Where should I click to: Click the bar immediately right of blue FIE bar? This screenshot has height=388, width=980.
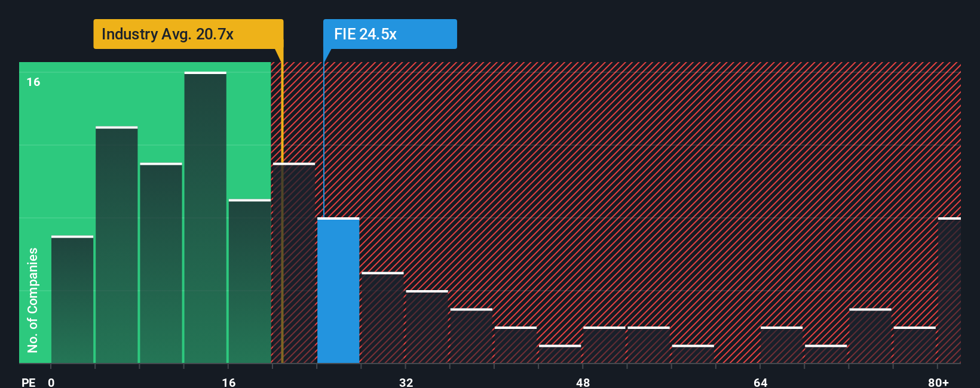tap(382, 318)
